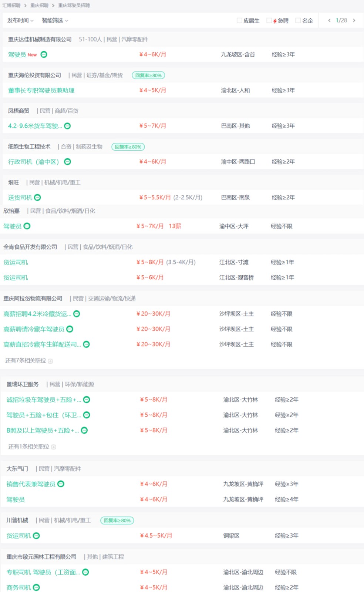
Task: Expand 还有7条相关职位 under 重庆阿拉货物流
Action: point(29,361)
